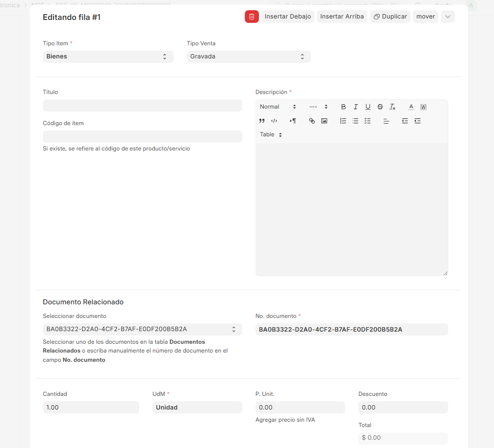Click the 'Documento Relacionado' section heading
This screenshot has height=448, width=494.
(83, 302)
